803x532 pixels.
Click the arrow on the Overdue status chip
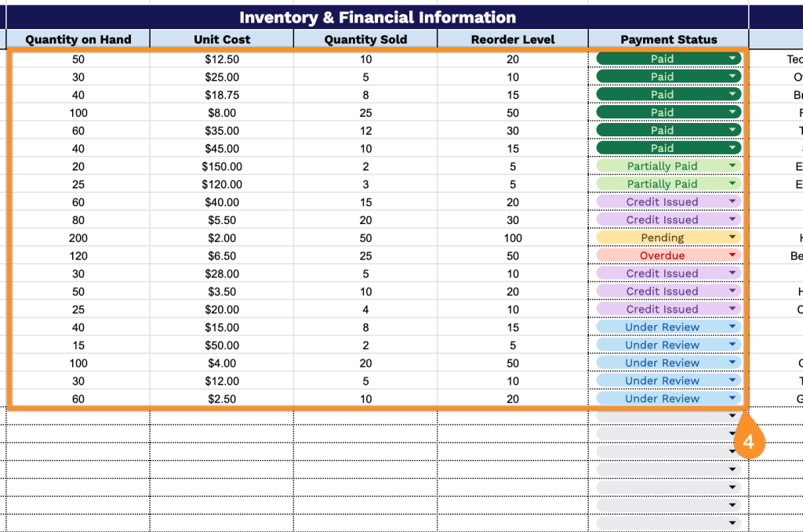(732, 255)
